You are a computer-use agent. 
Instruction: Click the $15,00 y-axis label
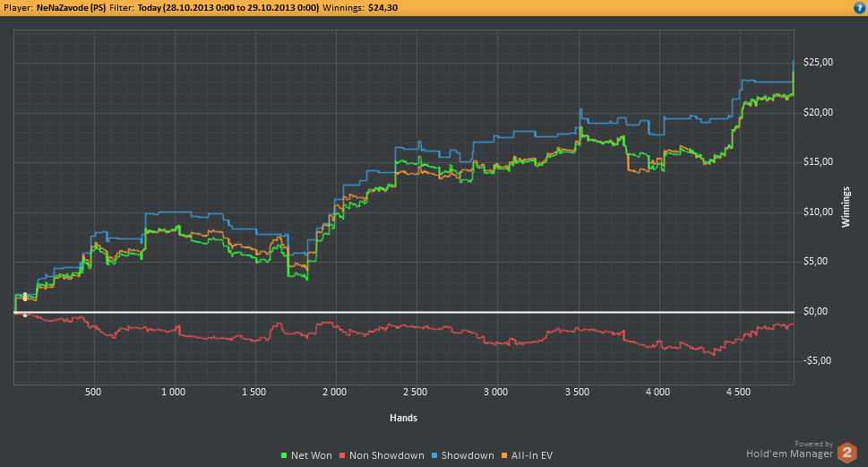(818, 161)
